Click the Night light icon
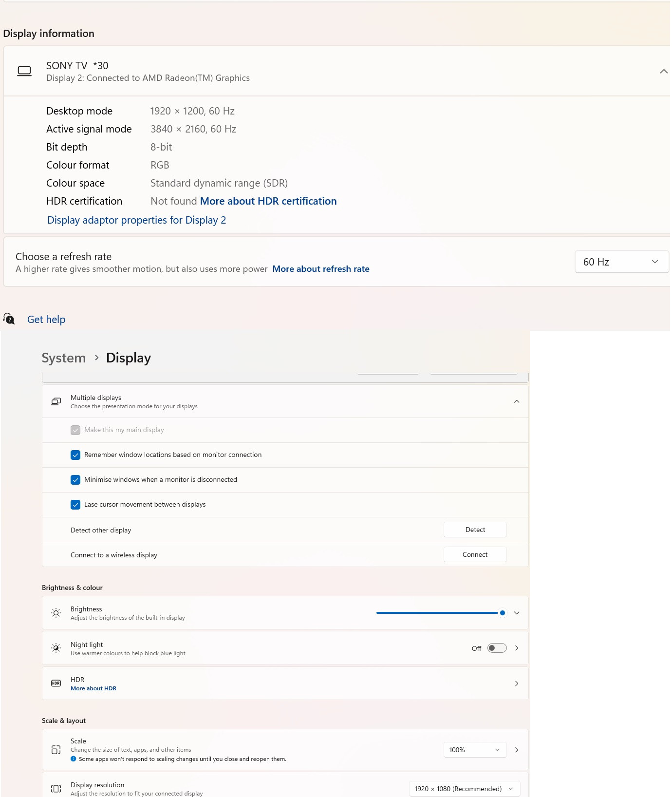Viewport: 672px width, 797px height. [x=56, y=648]
